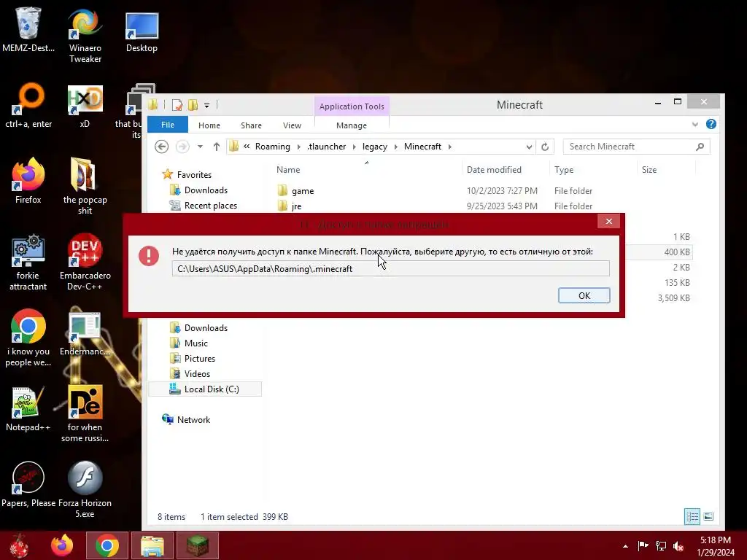Open recent locations dropdown arrow
This screenshot has width=747, height=560.
[x=200, y=147]
